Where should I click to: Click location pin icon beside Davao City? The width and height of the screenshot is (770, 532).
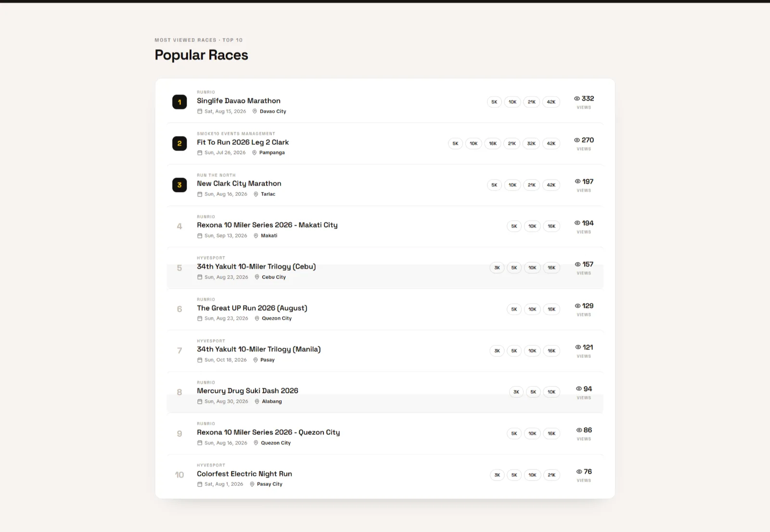[255, 111]
